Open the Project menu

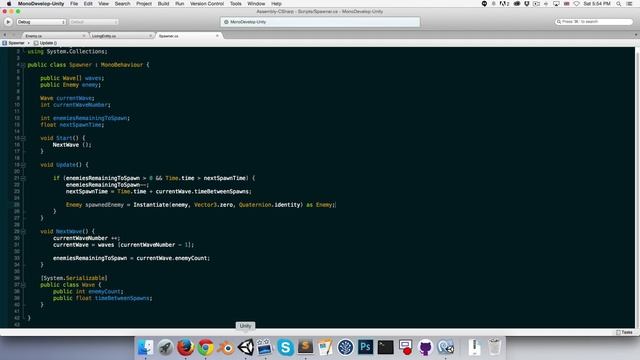(144, 4)
